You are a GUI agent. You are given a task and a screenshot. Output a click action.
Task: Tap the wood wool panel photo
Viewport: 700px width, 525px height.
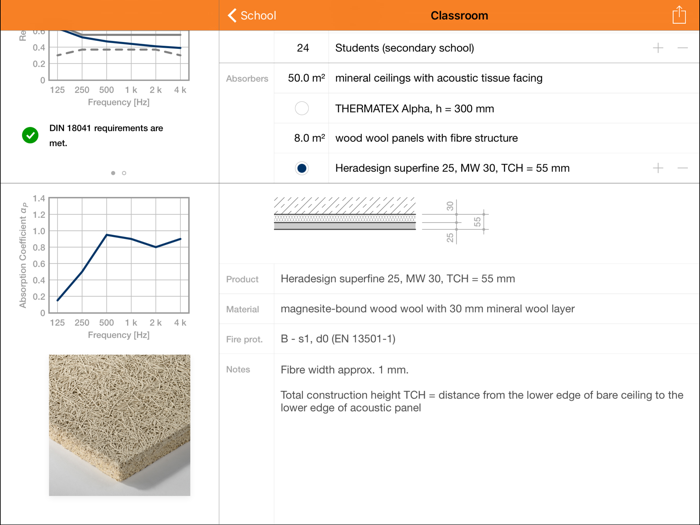click(x=120, y=425)
